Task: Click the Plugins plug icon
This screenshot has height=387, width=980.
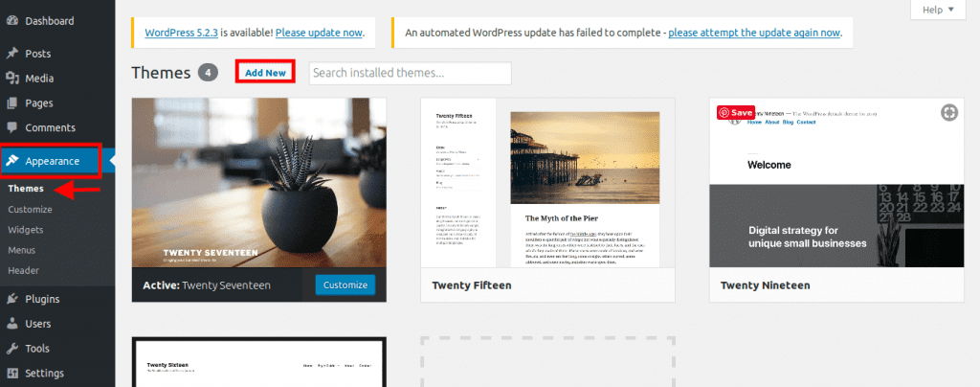Action: 11,299
